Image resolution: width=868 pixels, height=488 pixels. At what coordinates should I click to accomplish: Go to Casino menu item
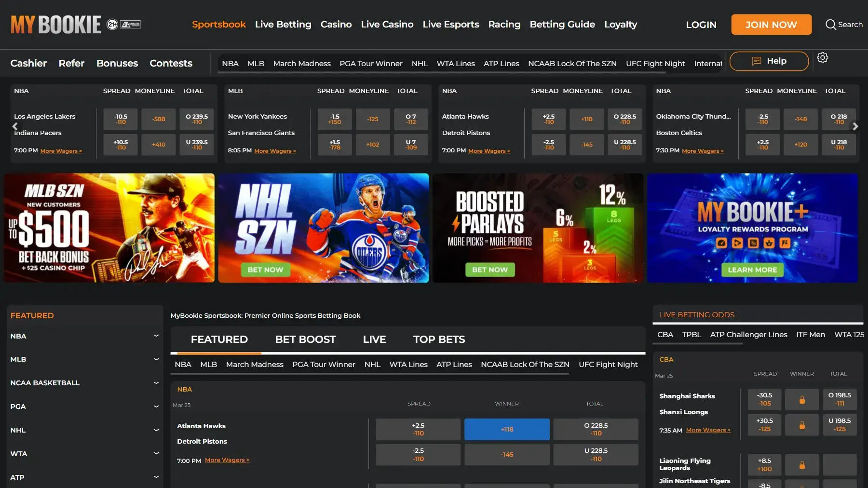336,24
